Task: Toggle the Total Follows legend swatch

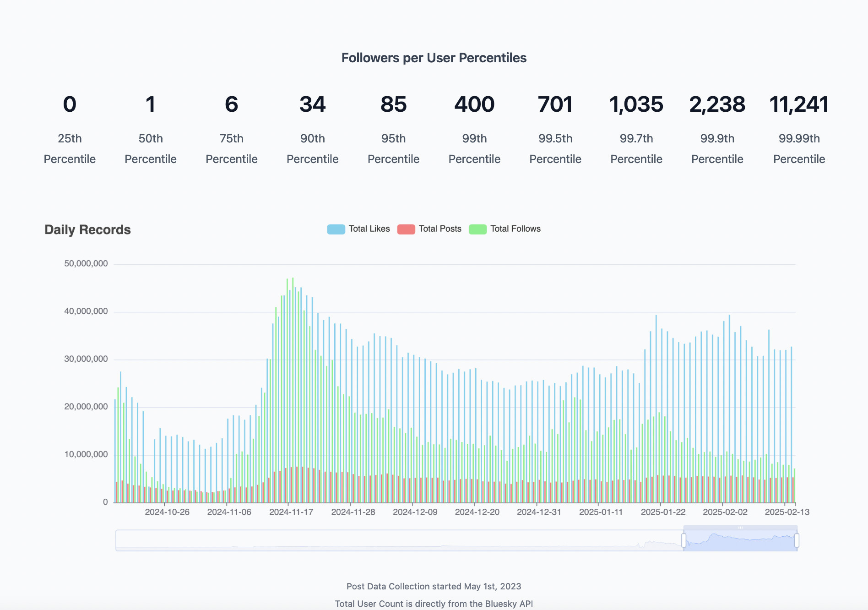Action: 477,229
